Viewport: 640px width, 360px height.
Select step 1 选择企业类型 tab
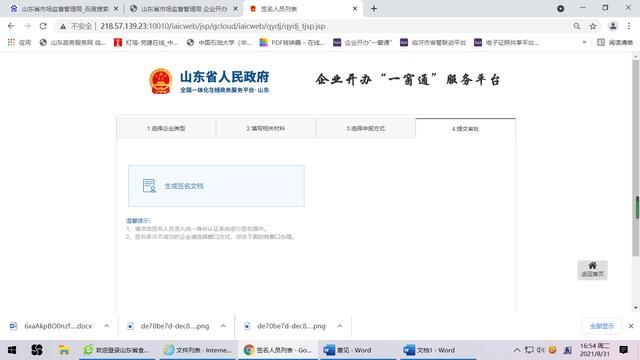[166, 129]
